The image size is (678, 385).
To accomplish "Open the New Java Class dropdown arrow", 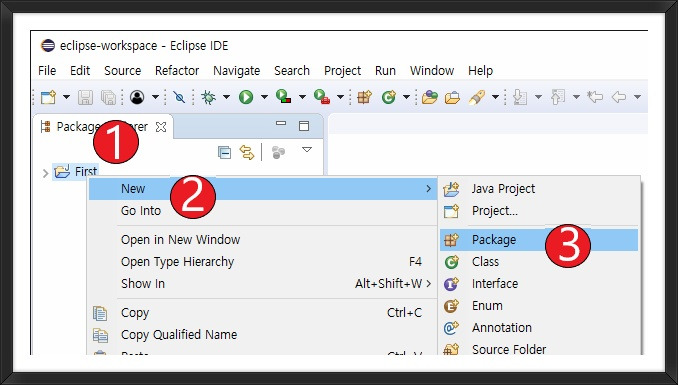I will click(x=406, y=97).
